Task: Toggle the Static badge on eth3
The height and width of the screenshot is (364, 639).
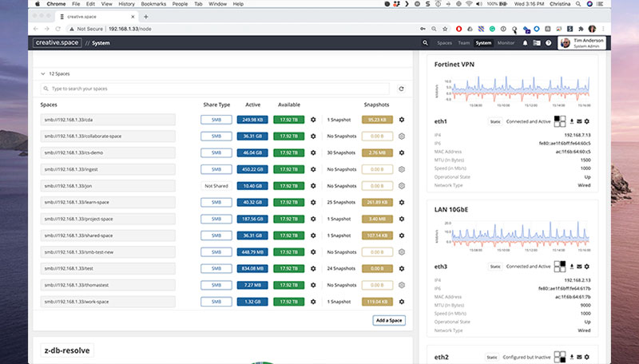Action: (495, 266)
